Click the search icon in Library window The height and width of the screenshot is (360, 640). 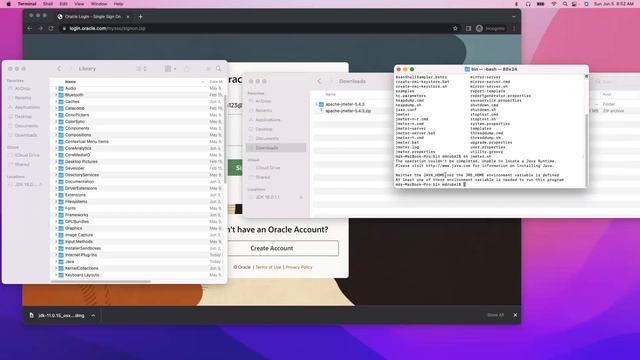pos(219,69)
